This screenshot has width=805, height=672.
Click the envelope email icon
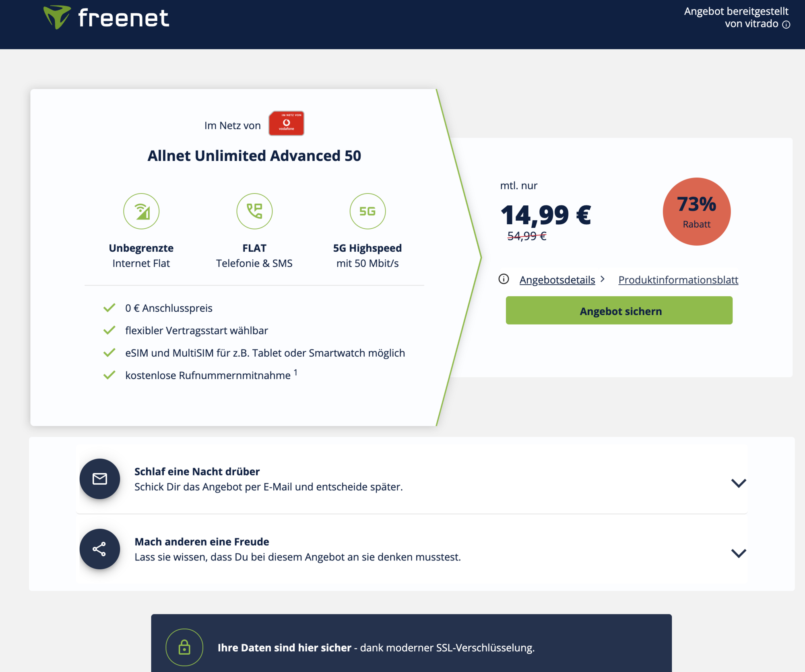pyautogui.click(x=100, y=479)
